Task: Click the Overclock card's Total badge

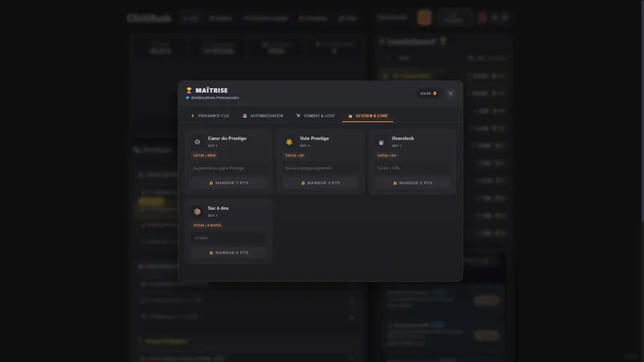Action: [387, 156]
